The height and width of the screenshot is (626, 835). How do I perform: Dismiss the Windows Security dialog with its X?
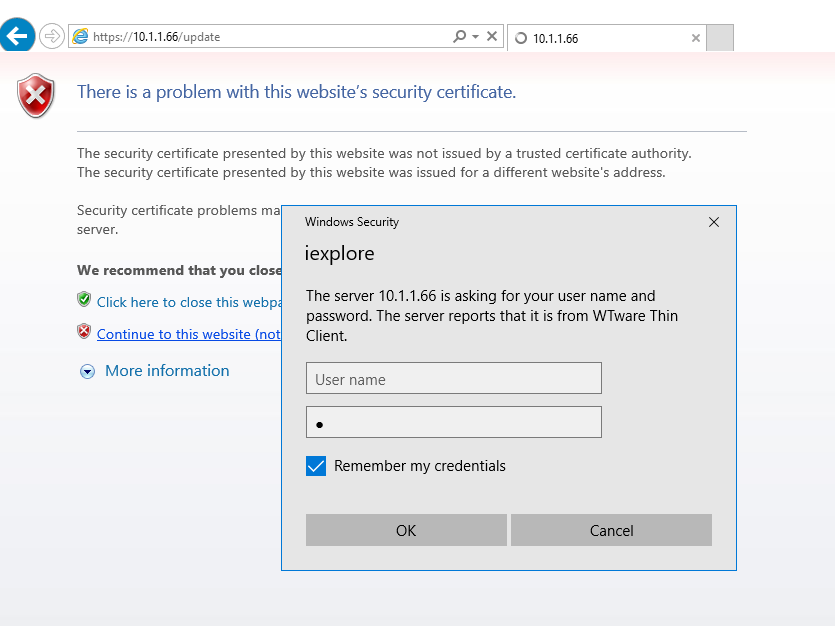tap(713, 222)
